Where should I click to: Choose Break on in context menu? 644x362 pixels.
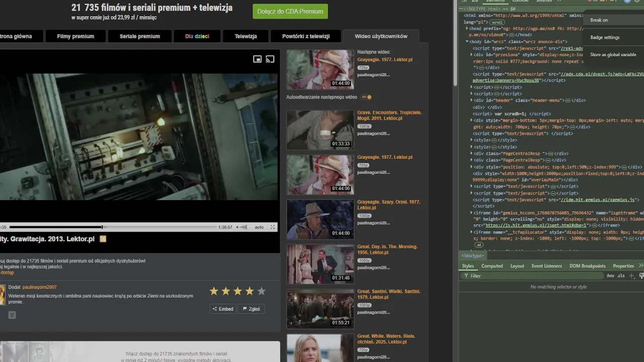(614, 20)
